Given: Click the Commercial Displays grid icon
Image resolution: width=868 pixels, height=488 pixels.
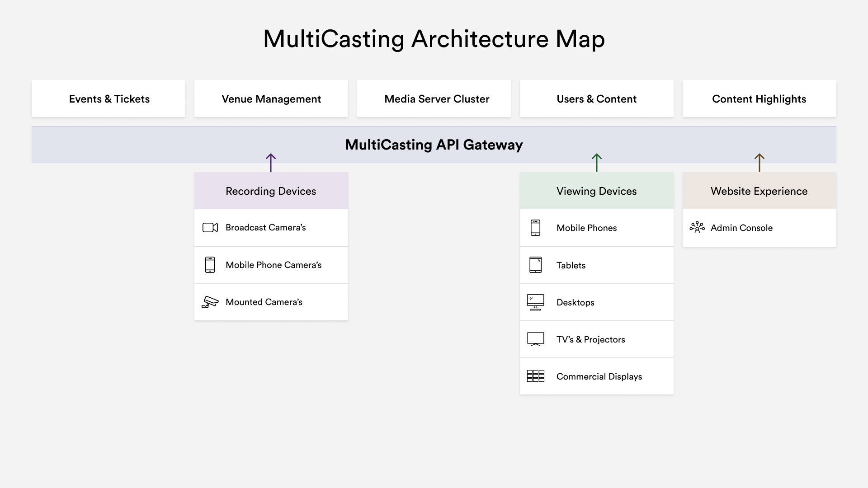Looking at the screenshot, I should (535, 376).
